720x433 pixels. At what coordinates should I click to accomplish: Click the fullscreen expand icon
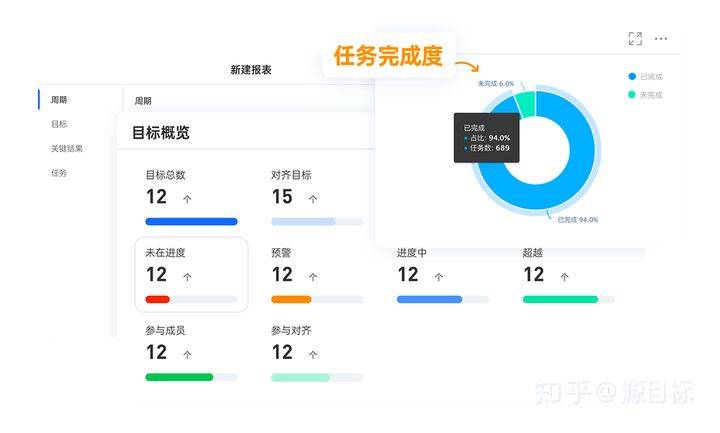(635, 39)
